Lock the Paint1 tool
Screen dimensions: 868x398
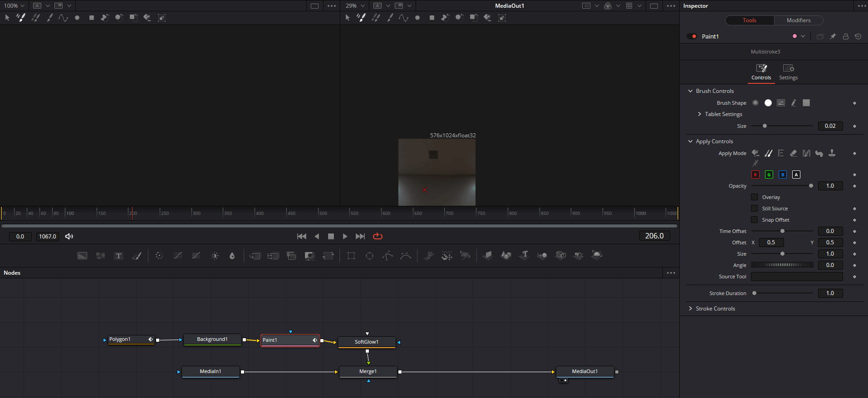(x=845, y=36)
